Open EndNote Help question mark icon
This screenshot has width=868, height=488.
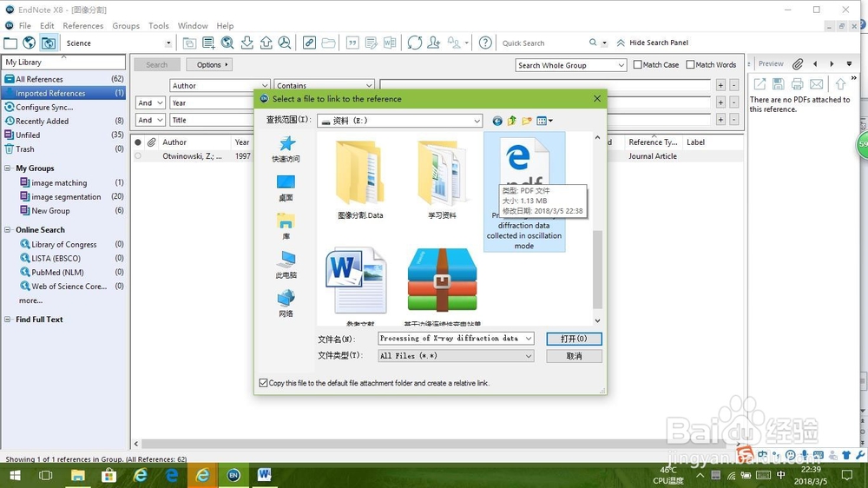click(485, 43)
